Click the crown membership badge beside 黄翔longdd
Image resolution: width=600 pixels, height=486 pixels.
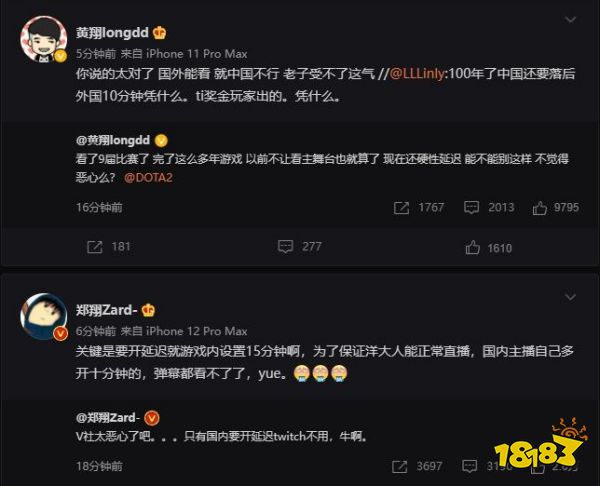[x=159, y=33]
